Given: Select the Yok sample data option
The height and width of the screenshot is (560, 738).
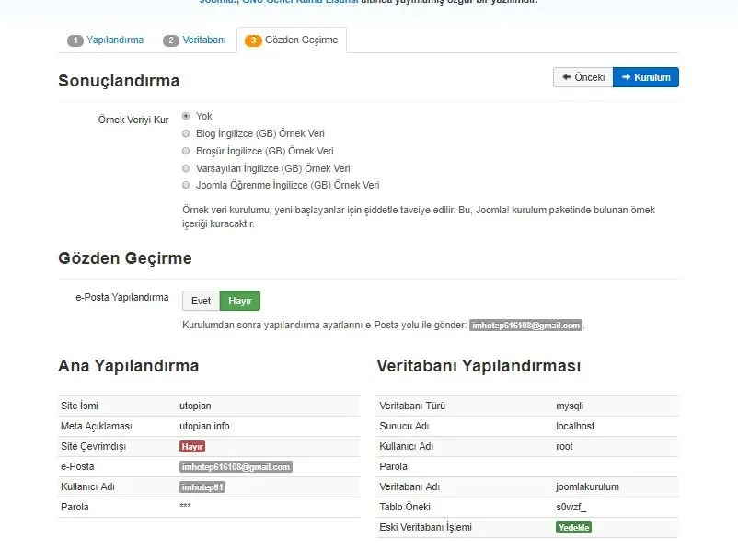Looking at the screenshot, I should pos(186,116).
